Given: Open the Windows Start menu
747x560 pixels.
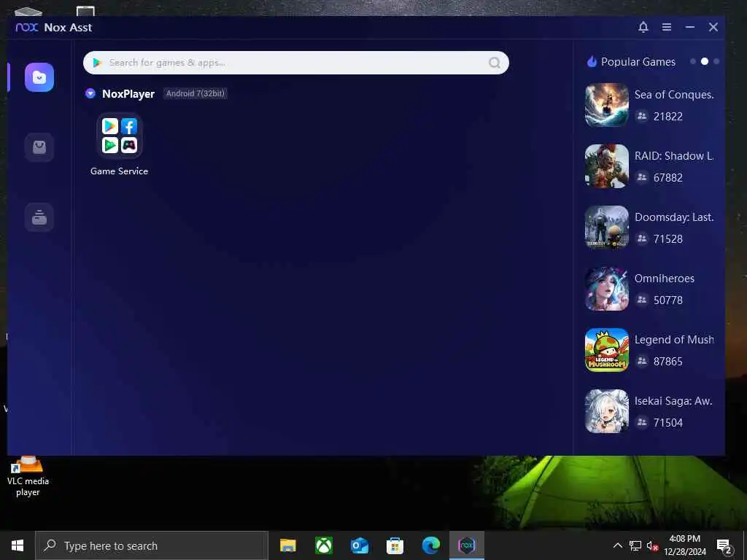Looking at the screenshot, I should (18, 545).
